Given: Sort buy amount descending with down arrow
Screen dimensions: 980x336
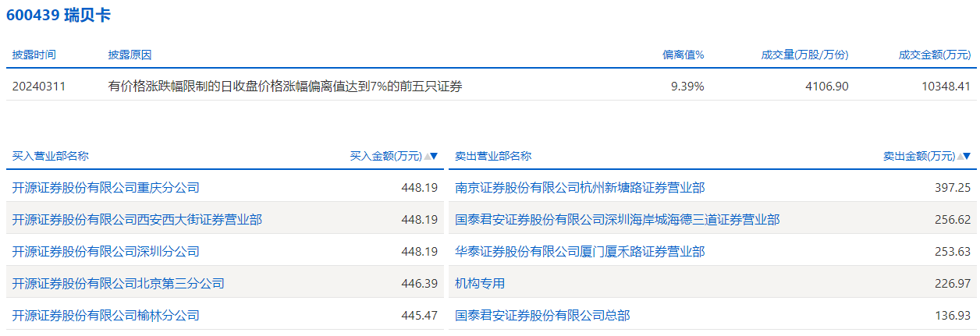Looking at the screenshot, I should [435, 157].
